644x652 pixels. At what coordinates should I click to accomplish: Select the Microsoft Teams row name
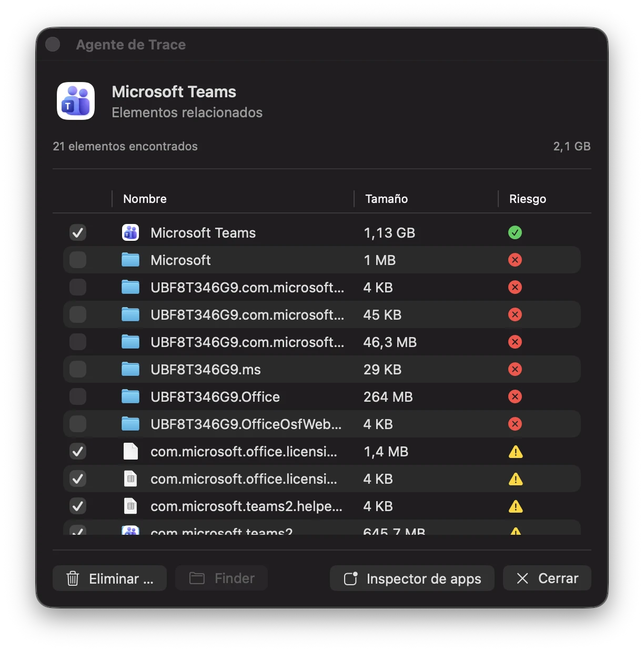(203, 232)
